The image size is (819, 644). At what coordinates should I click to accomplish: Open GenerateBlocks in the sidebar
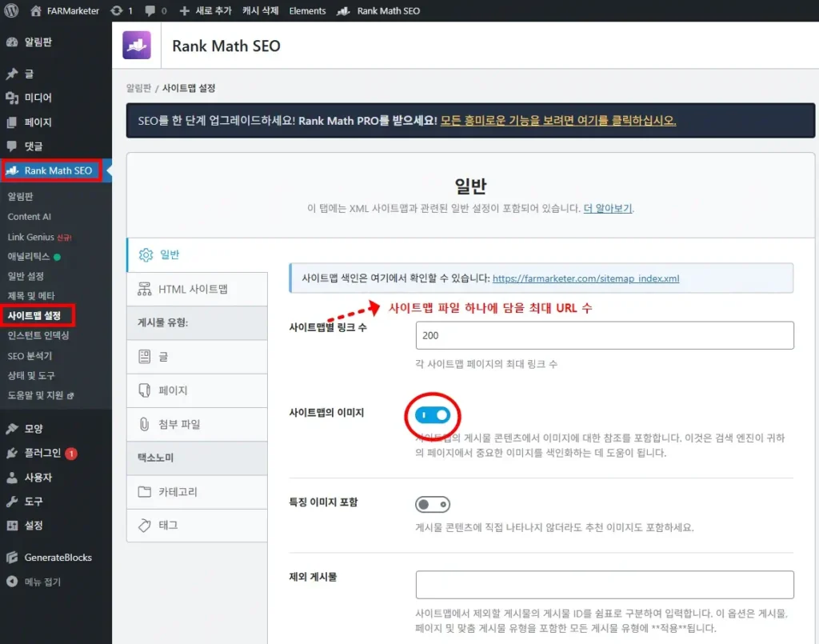point(58,557)
